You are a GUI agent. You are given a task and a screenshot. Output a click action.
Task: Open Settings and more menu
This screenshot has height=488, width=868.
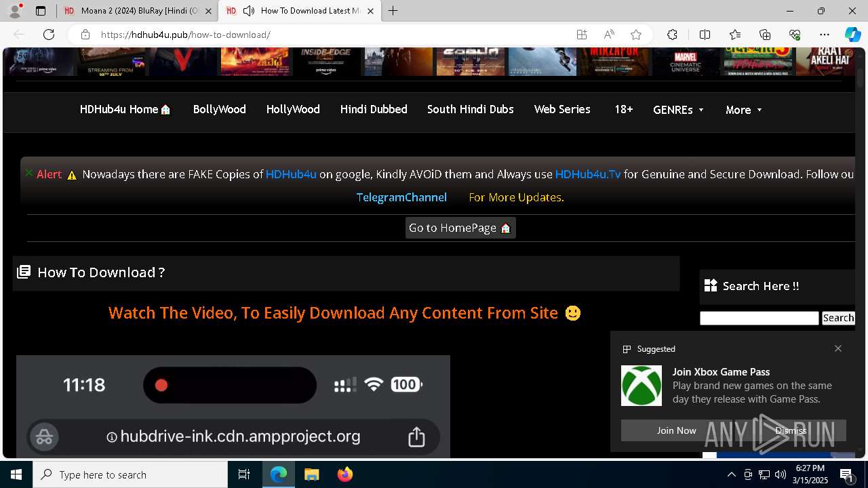[825, 35]
